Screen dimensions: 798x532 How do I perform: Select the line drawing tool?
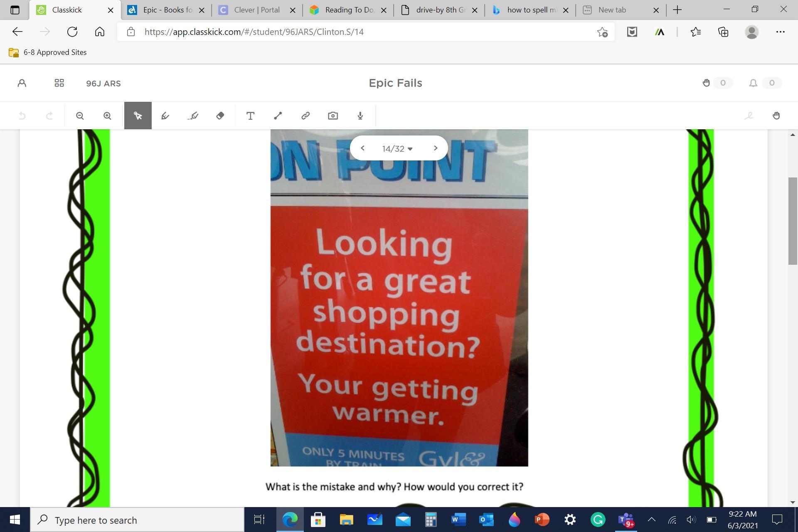point(278,116)
